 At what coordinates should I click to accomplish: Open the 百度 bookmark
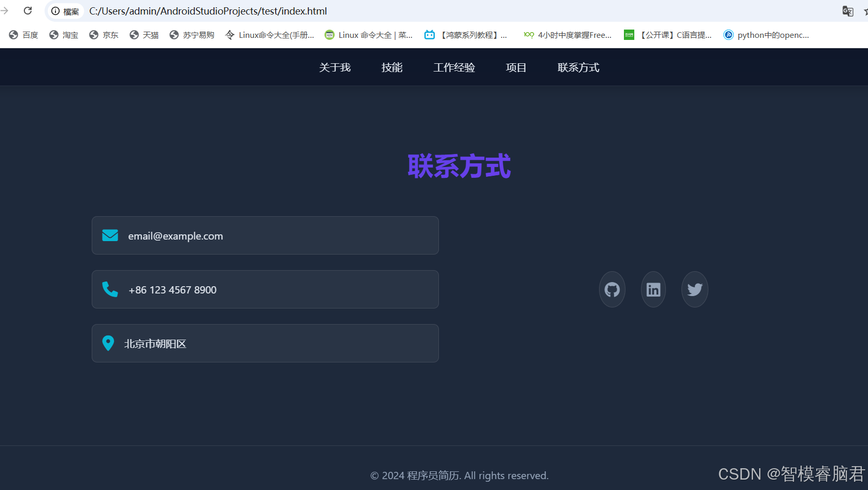24,35
